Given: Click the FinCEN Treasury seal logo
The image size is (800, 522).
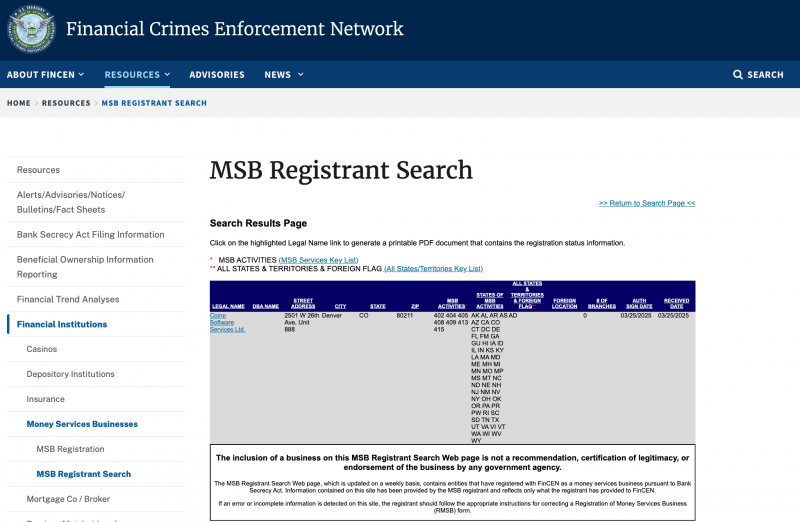Looking at the screenshot, I should click(31, 29).
